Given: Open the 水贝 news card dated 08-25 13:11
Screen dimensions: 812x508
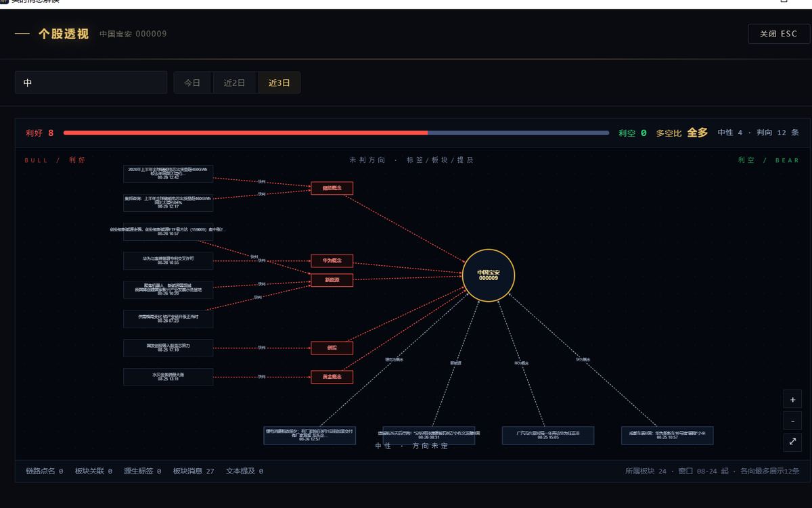Looking at the screenshot, I should (x=168, y=377).
